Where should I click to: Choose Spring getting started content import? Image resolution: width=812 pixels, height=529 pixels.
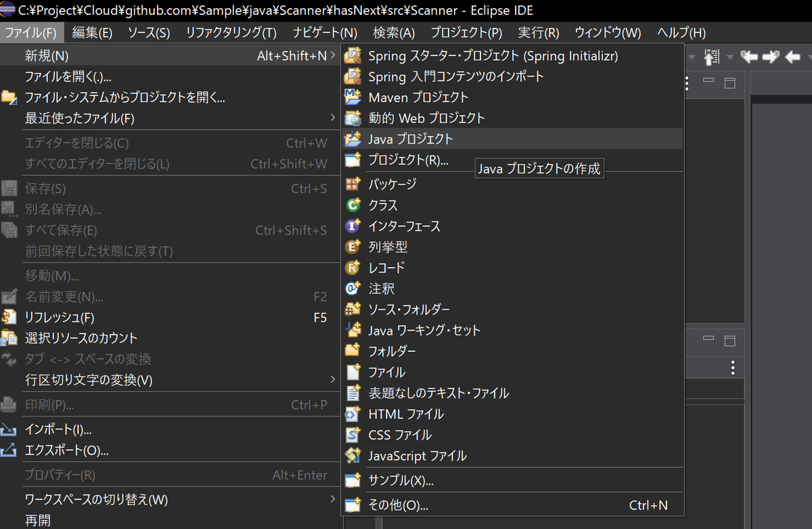tap(513, 76)
